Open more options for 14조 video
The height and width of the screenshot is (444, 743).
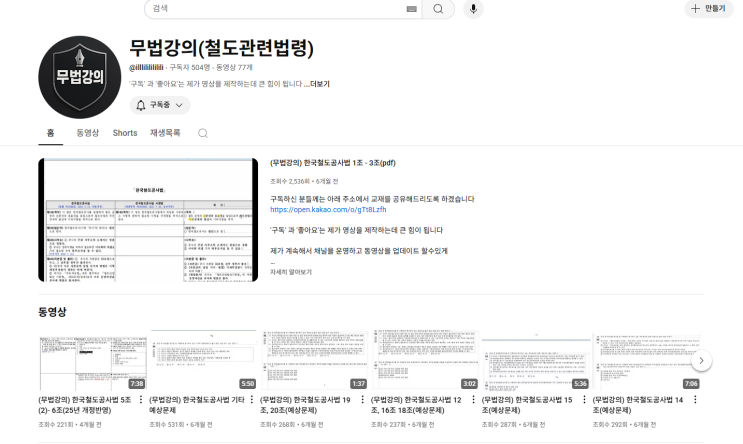coord(695,400)
